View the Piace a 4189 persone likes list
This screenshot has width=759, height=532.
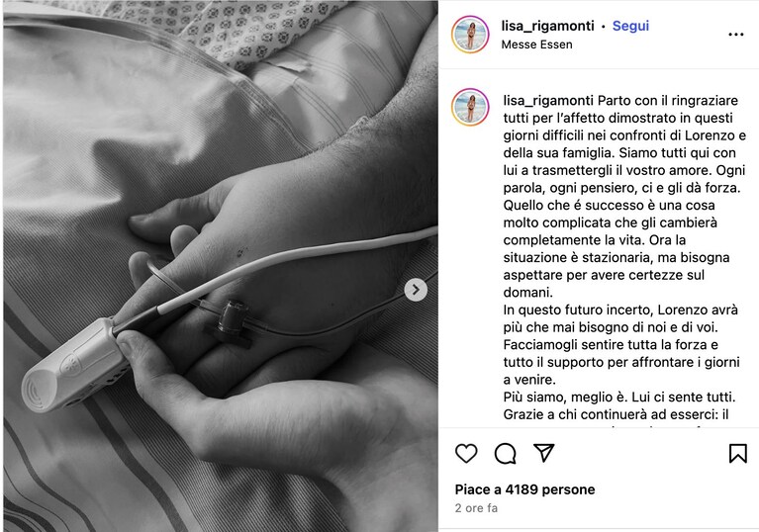(x=524, y=489)
